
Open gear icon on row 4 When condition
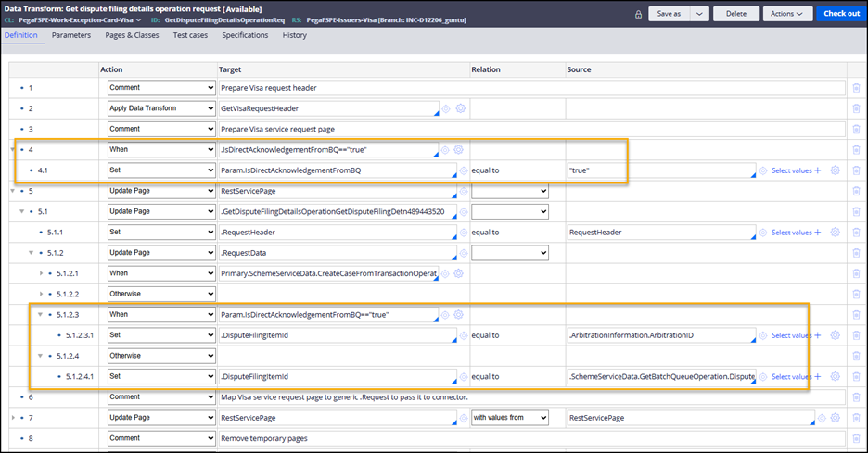458,149
